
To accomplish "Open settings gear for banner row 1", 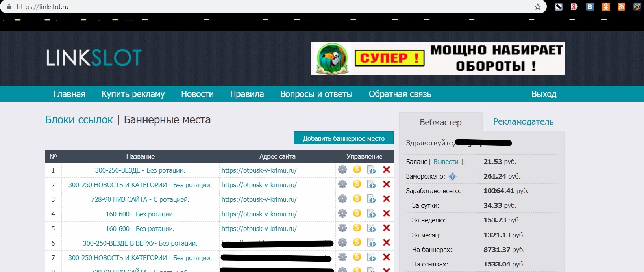I will click(x=342, y=170).
